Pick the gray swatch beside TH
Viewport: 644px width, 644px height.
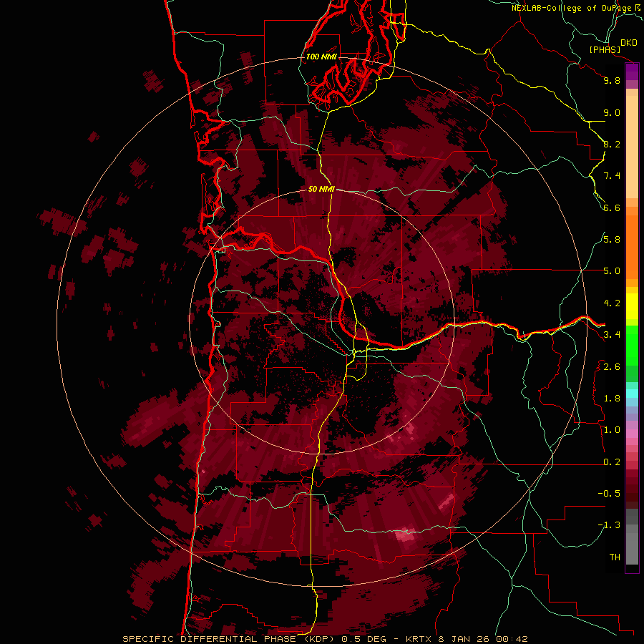pos(632,549)
